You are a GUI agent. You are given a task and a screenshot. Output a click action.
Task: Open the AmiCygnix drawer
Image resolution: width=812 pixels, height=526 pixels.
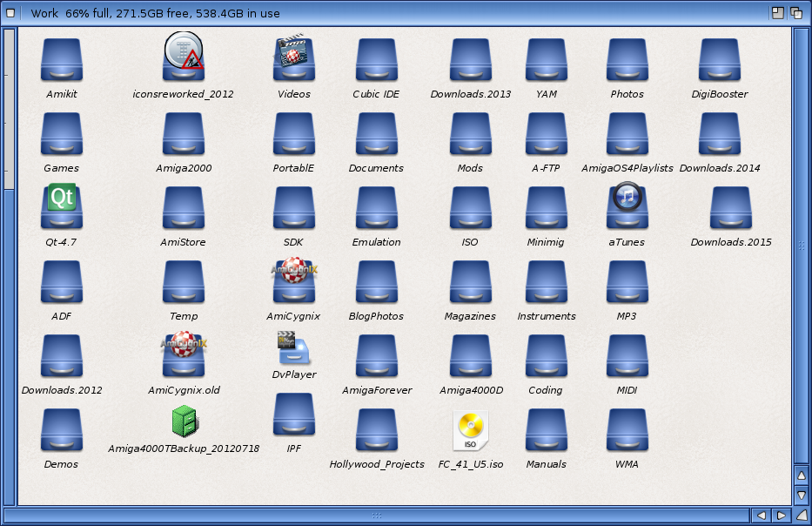(293, 280)
